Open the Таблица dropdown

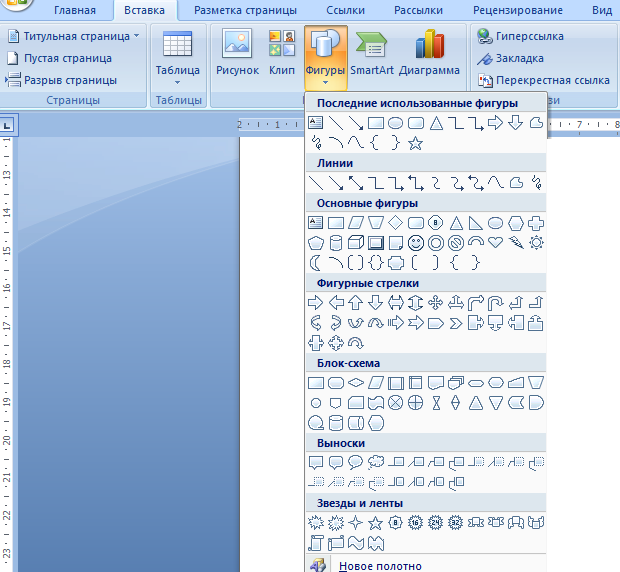point(178,57)
